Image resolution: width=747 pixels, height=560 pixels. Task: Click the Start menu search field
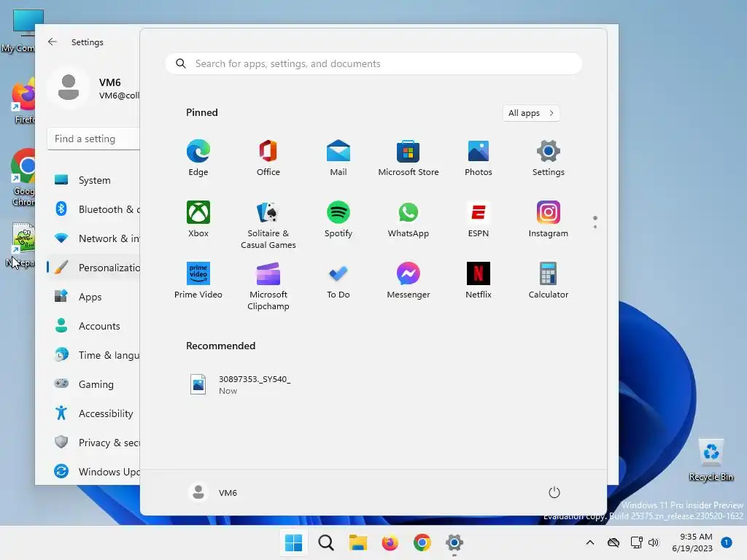[x=373, y=64]
